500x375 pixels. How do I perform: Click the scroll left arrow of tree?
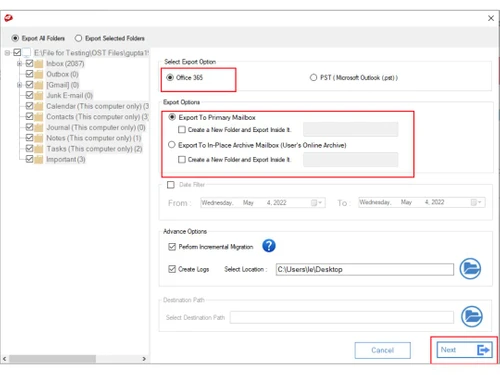[5, 359]
